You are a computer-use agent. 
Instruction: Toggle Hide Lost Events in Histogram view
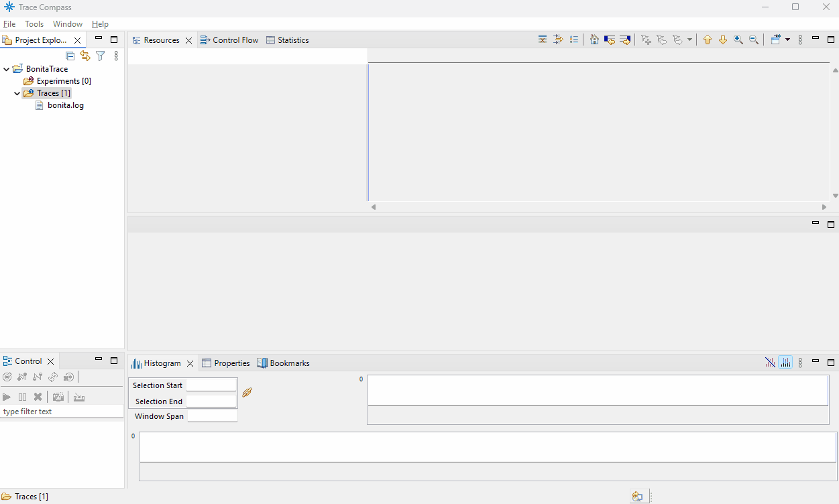[x=770, y=362]
